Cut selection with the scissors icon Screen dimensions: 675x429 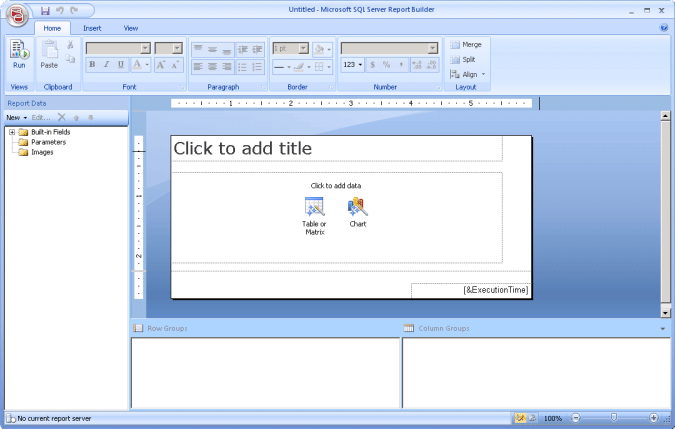70,44
